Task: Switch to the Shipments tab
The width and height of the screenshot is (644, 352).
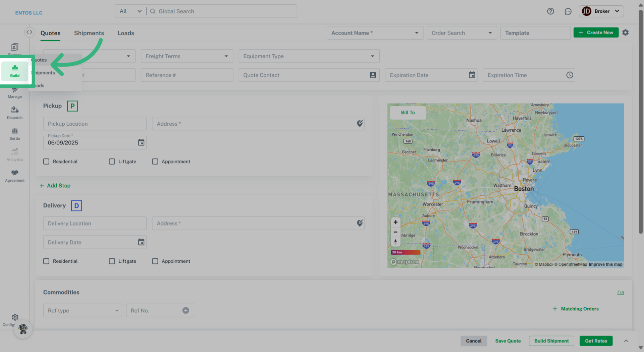Action: [x=89, y=33]
